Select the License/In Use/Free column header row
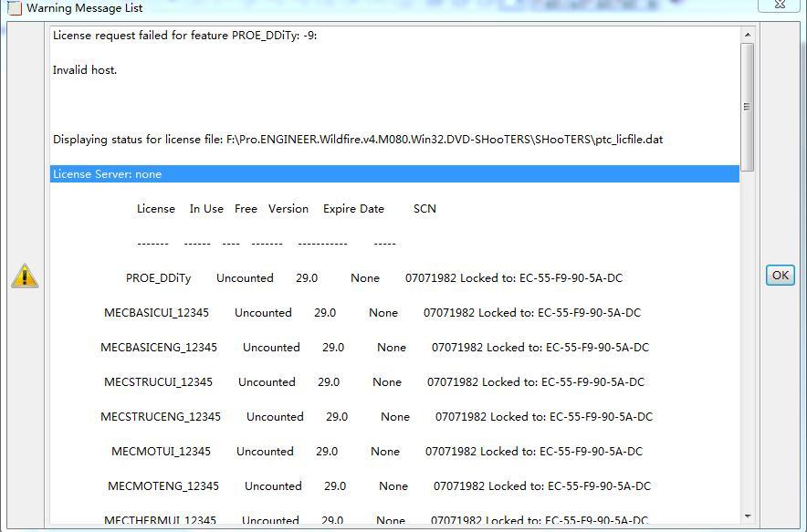807x532 pixels. pos(394,209)
